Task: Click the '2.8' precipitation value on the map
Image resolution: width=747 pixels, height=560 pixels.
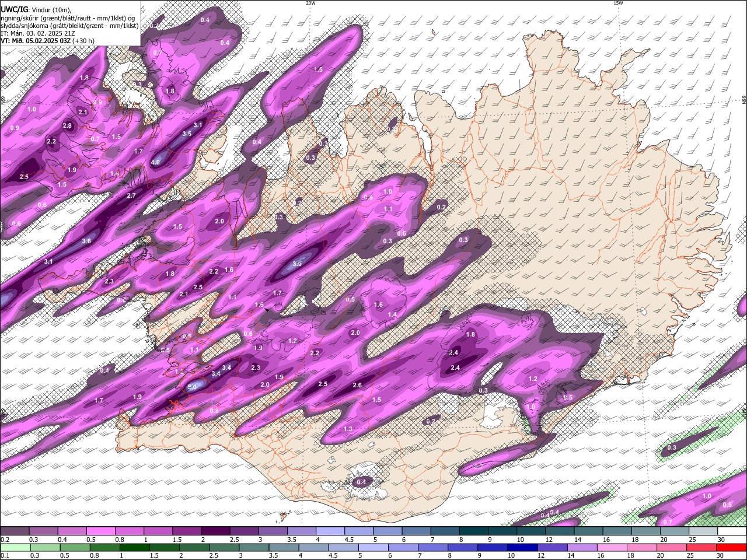Action: (x=68, y=125)
